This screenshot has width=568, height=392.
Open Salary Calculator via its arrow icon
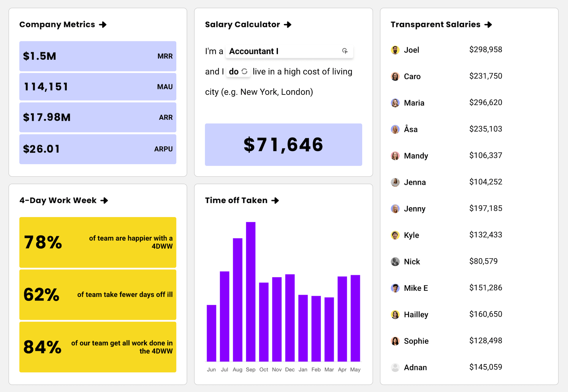pos(288,25)
